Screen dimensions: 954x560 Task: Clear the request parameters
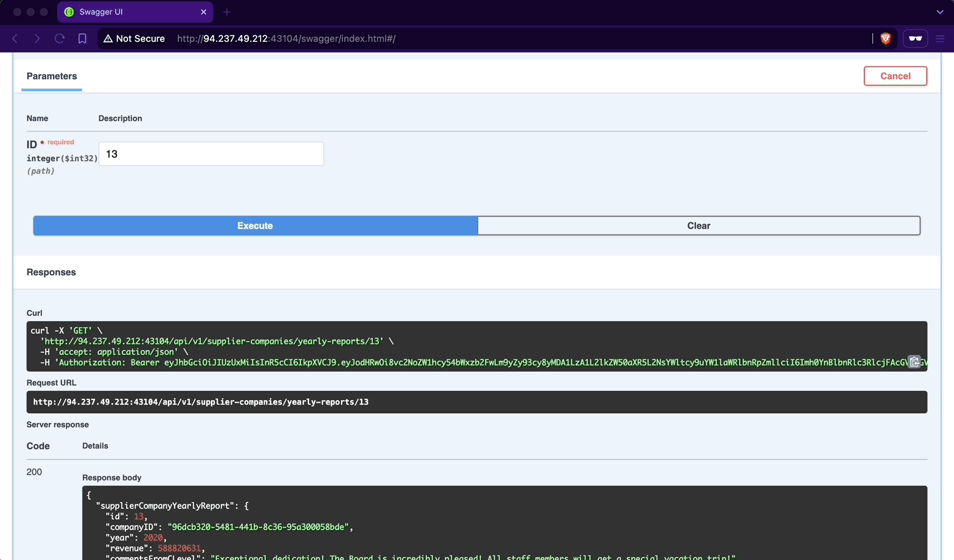pyautogui.click(x=698, y=226)
